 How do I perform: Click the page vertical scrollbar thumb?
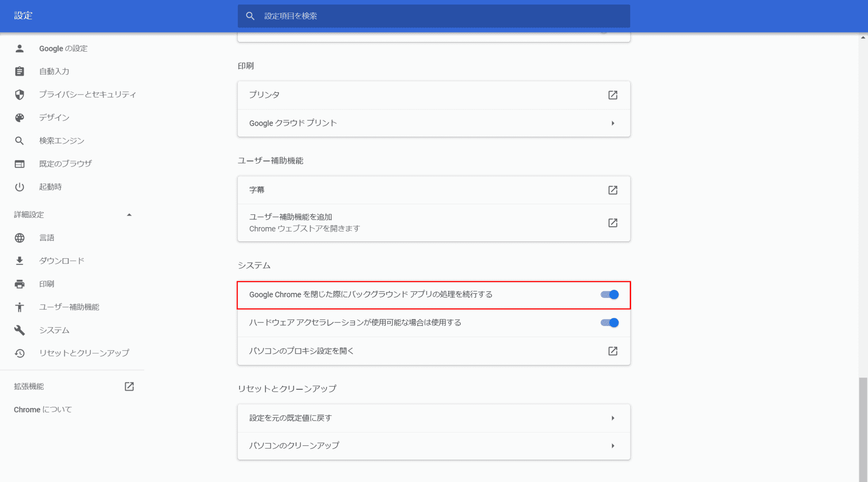click(x=863, y=430)
